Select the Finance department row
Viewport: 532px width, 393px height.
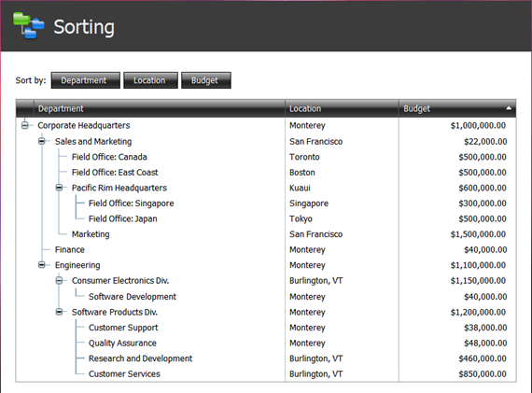click(266, 249)
